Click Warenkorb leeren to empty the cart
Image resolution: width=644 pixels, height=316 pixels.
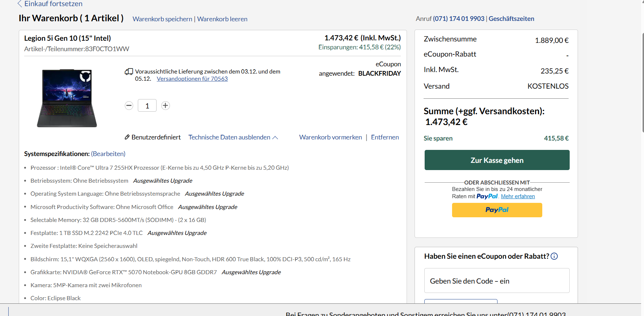tap(222, 19)
